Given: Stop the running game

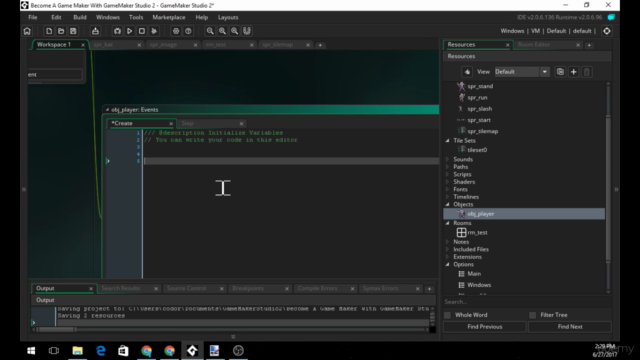Looking at the screenshot, I should (x=142, y=31).
